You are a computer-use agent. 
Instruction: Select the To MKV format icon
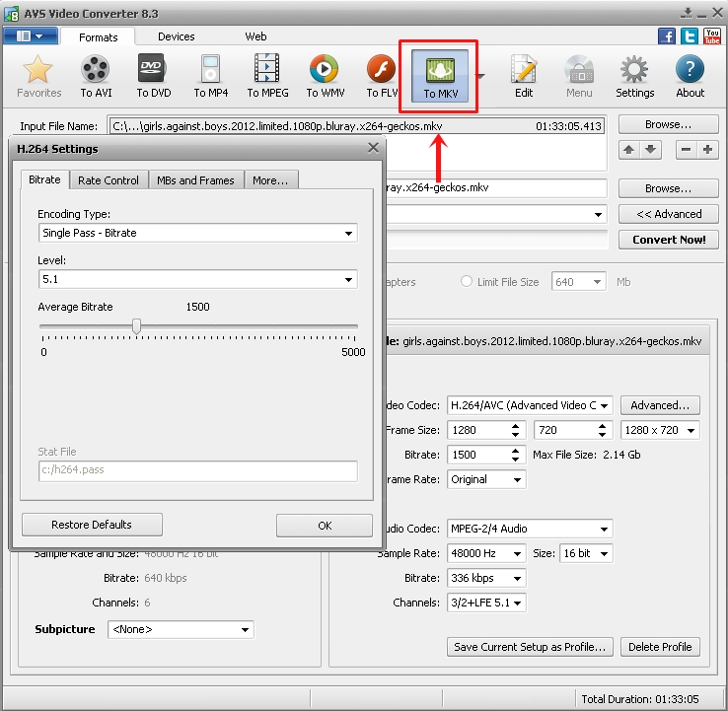tap(440, 76)
